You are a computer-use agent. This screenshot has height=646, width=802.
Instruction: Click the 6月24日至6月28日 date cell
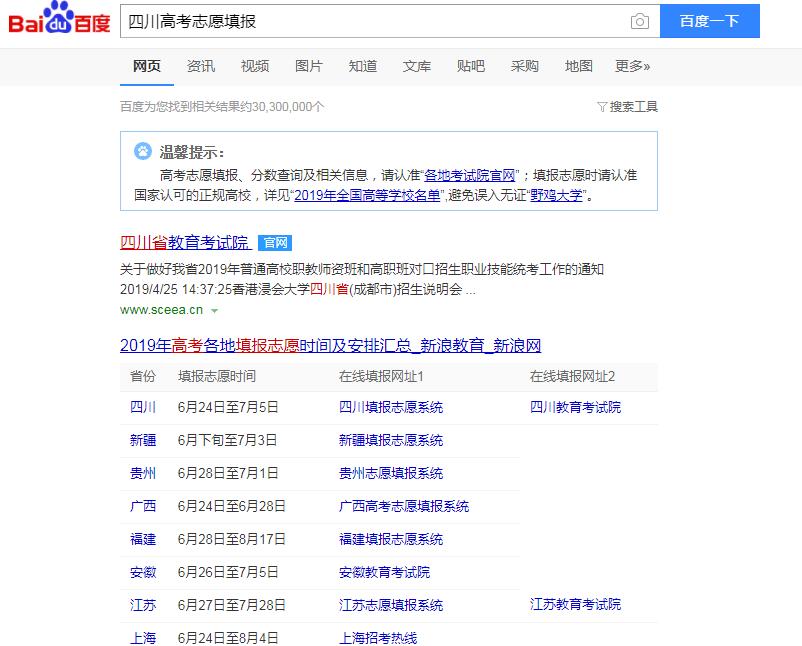point(231,506)
